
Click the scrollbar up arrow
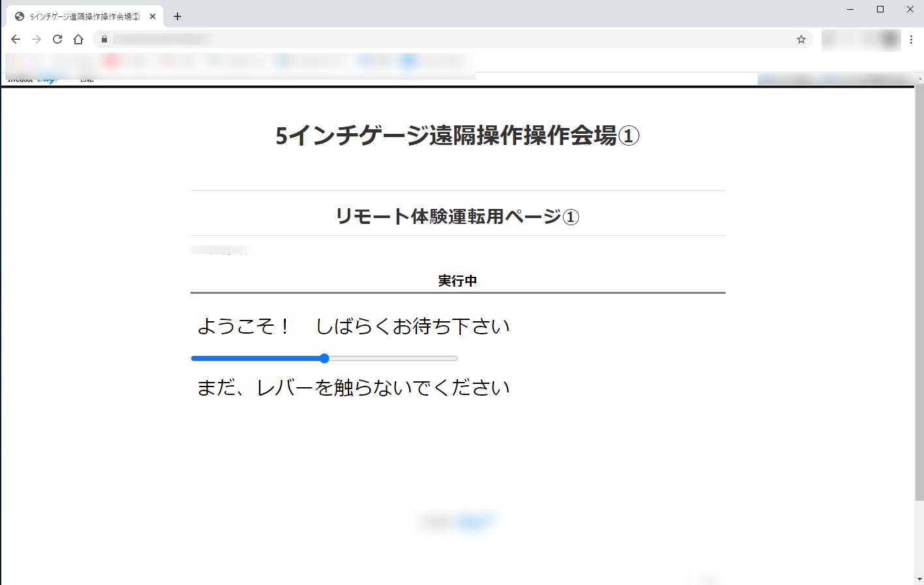click(x=919, y=79)
